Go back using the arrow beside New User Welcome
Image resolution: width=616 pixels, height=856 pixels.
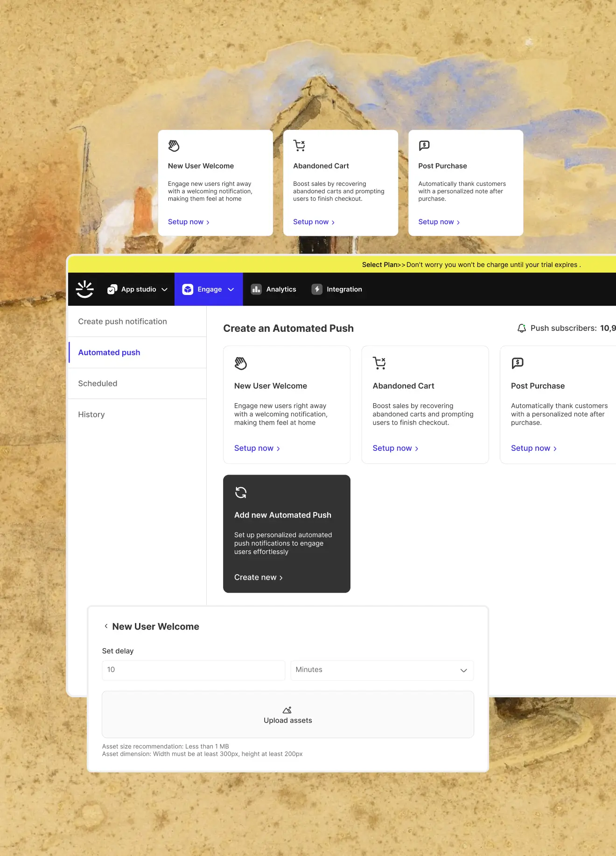106,626
